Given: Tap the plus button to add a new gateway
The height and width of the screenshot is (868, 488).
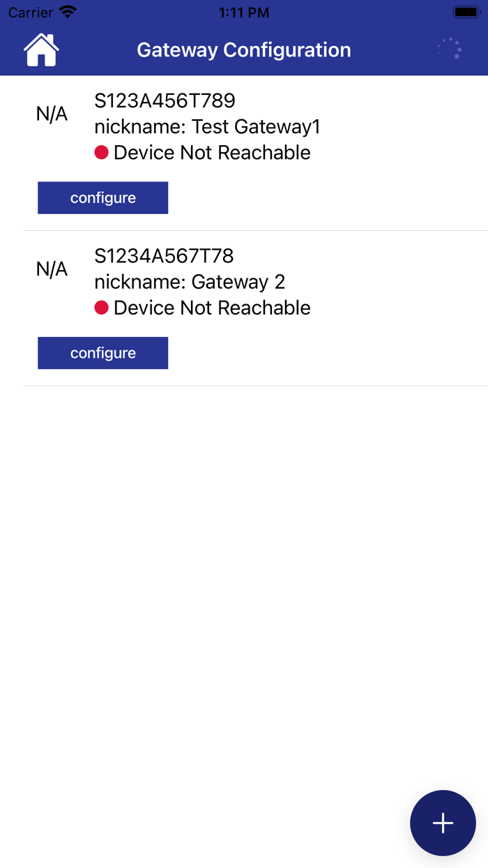Looking at the screenshot, I should 443,823.
